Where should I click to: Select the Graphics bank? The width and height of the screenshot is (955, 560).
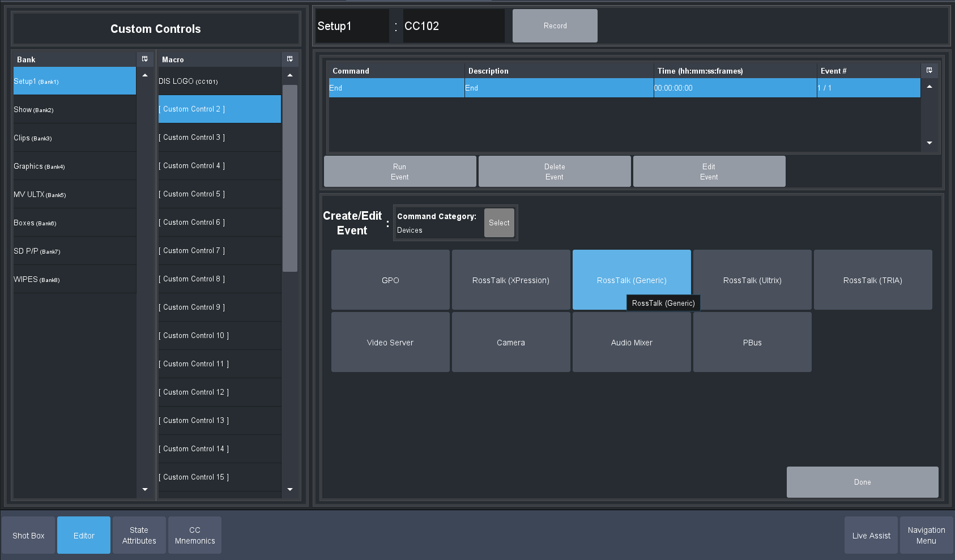pos(74,166)
